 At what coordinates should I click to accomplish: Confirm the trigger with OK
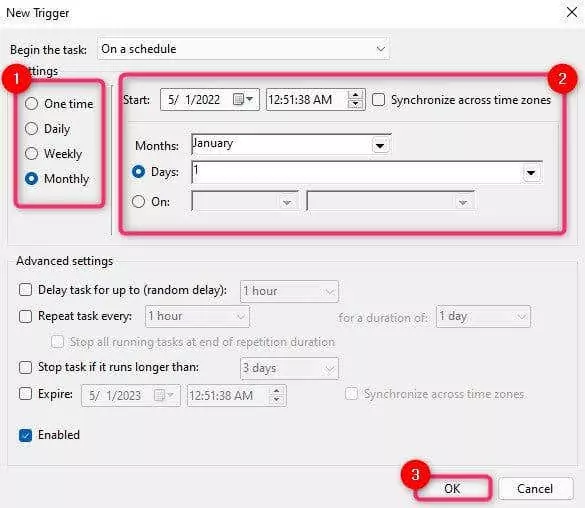pyautogui.click(x=452, y=489)
